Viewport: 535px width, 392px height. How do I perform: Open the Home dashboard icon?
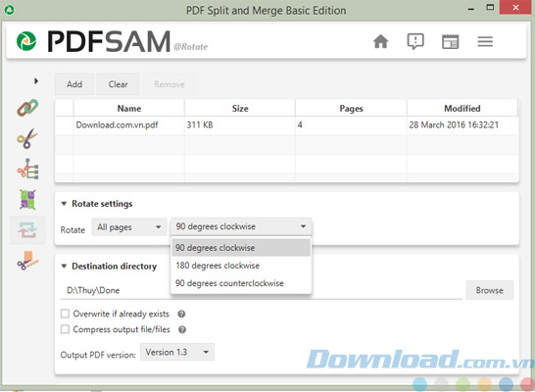tap(381, 41)
